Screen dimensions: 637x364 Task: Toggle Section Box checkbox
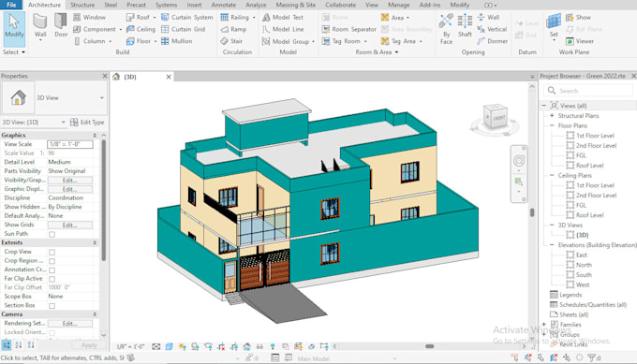[x=52, y=306]
